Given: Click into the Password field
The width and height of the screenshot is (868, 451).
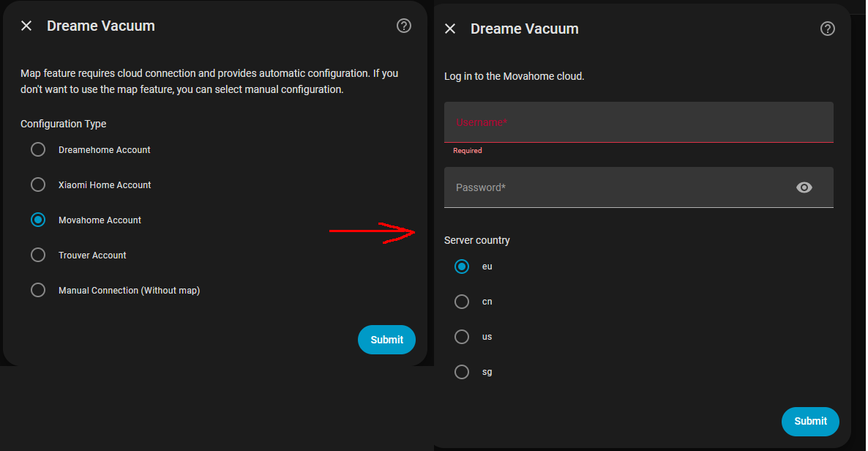Looking at the screenshot, I should coord(615,187).
